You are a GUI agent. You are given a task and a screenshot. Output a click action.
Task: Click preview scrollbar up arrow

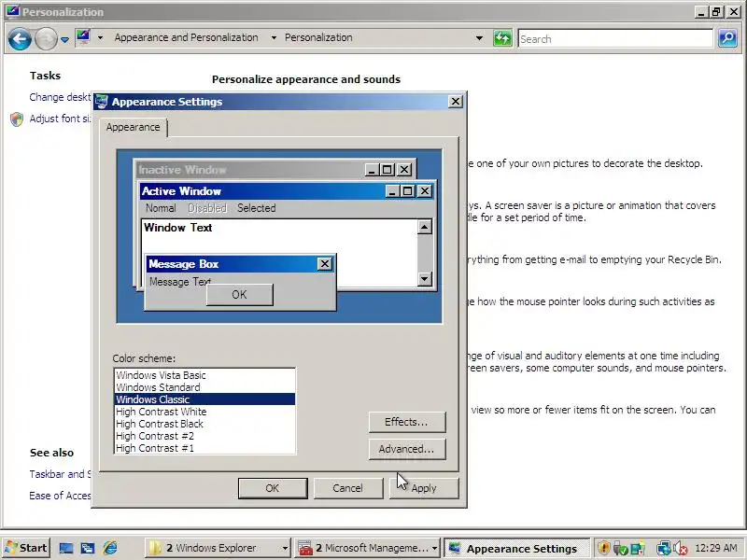tap(425, 227)
